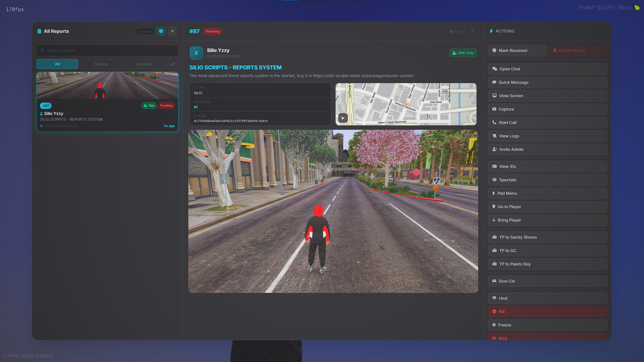Freeze the player
The height and width of the screenshot is (362, 644).
click(548, 325)
